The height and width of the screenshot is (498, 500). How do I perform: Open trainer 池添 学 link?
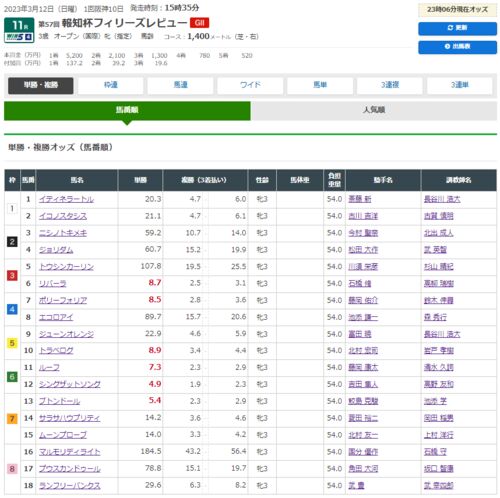click(435, 401)
